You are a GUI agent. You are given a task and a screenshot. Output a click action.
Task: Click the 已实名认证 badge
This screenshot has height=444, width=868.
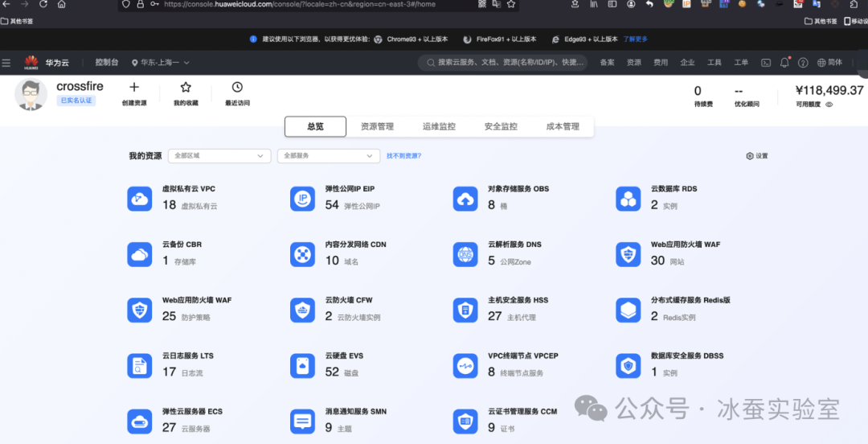[76, 101]
